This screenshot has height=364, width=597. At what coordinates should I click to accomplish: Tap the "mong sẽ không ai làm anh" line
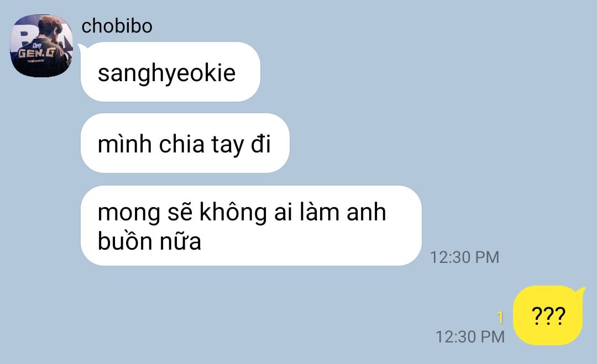pos(242,212)
